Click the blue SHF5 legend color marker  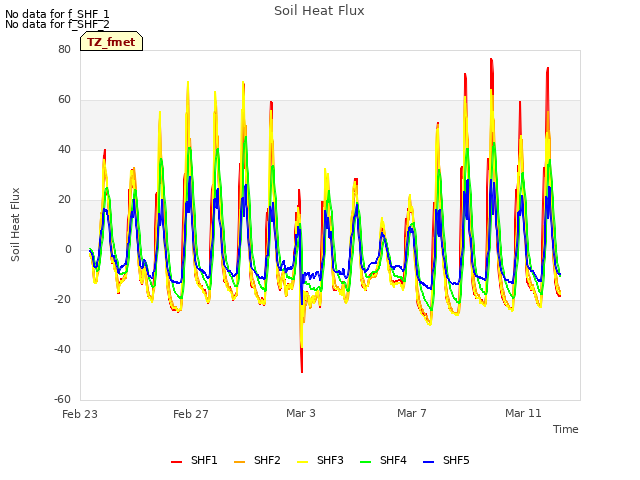tap(428, 462)
